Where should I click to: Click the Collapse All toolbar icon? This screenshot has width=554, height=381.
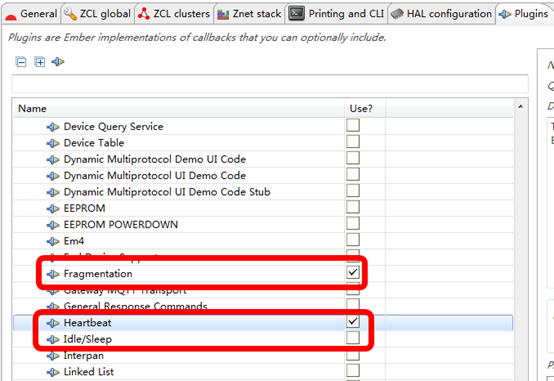pos(21,62)
